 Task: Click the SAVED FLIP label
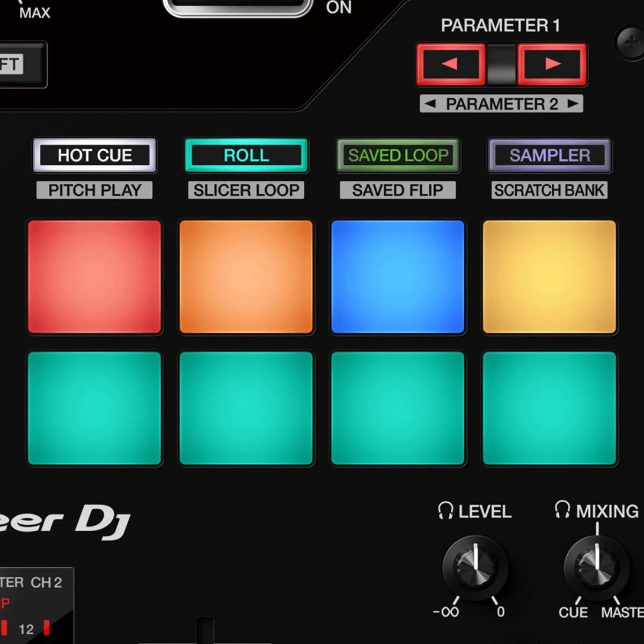point(398,190)
